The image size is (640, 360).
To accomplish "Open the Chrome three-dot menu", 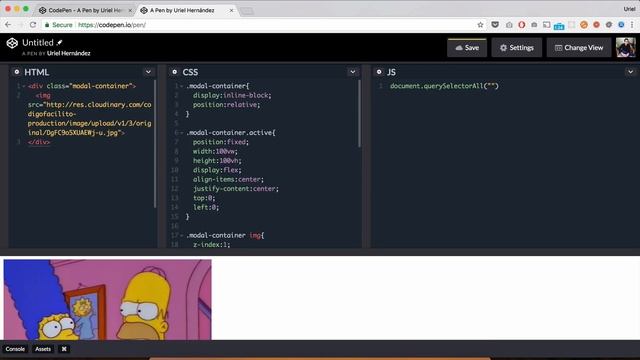I will coord(632,25).
